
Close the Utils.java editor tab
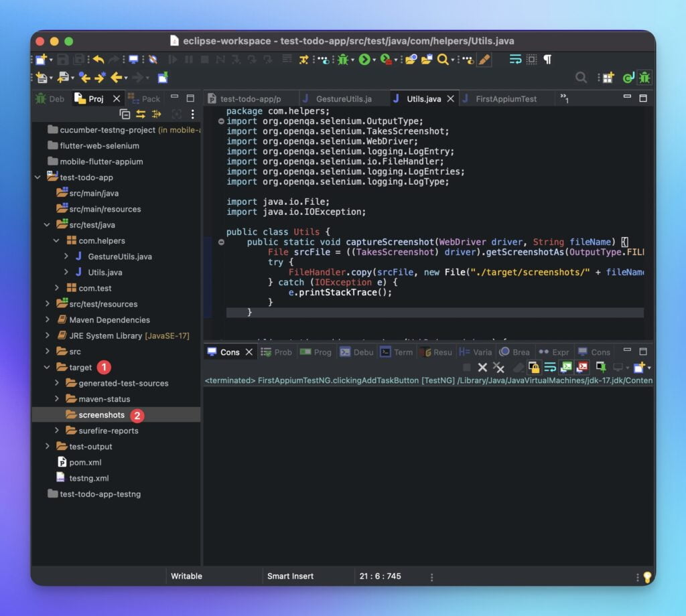click(x=451, y=99)
